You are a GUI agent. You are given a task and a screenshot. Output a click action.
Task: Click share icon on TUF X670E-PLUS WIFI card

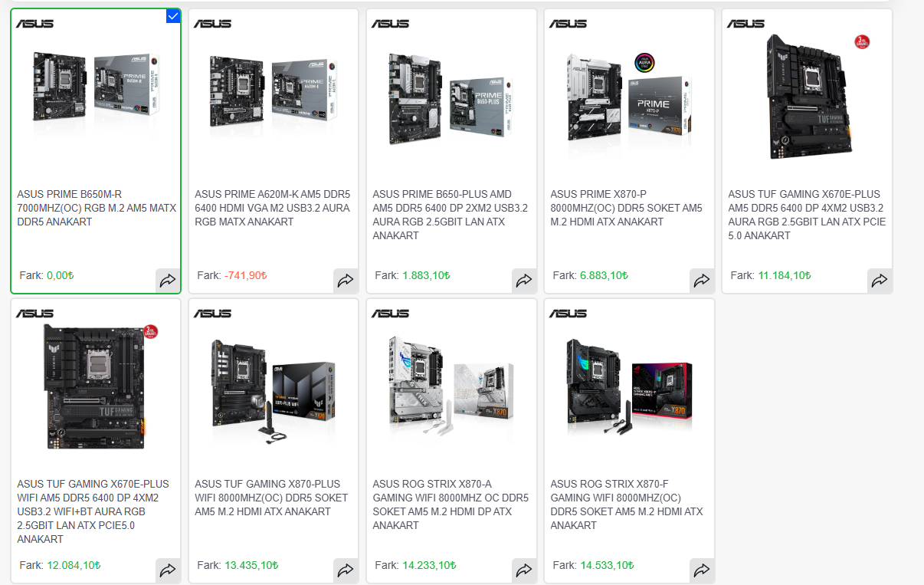click(168, 570)
